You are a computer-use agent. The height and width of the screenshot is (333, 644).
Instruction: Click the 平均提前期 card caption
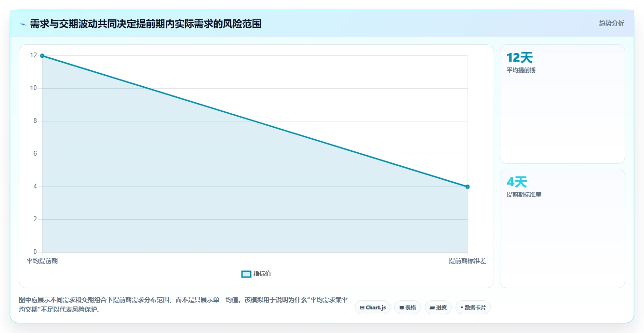[x=521, y=70]
